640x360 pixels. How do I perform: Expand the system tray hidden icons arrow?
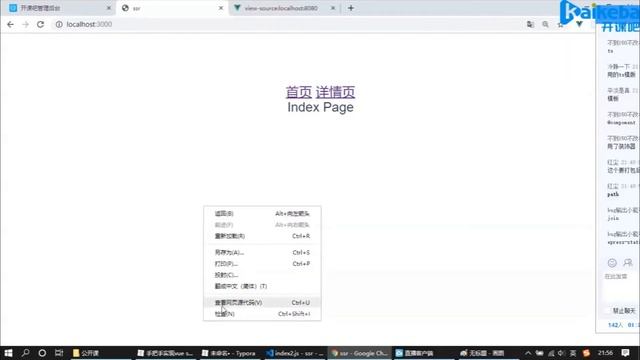click(528, 353)
